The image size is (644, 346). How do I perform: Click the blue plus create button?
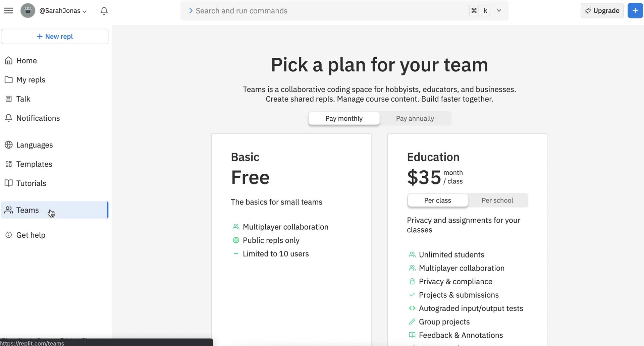635,11
